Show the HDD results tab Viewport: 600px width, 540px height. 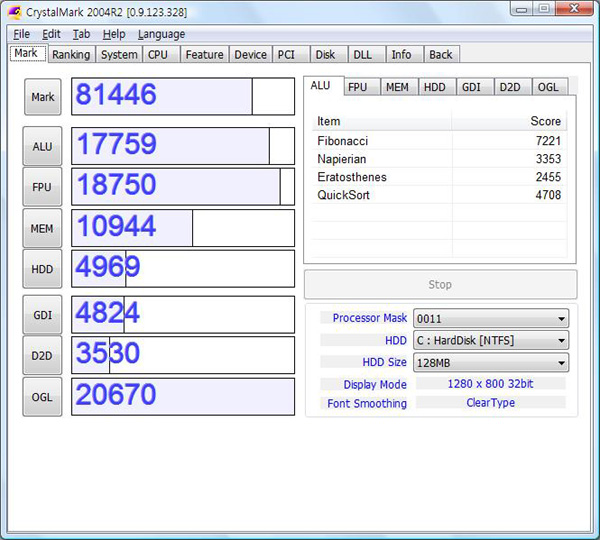[437, 87]
